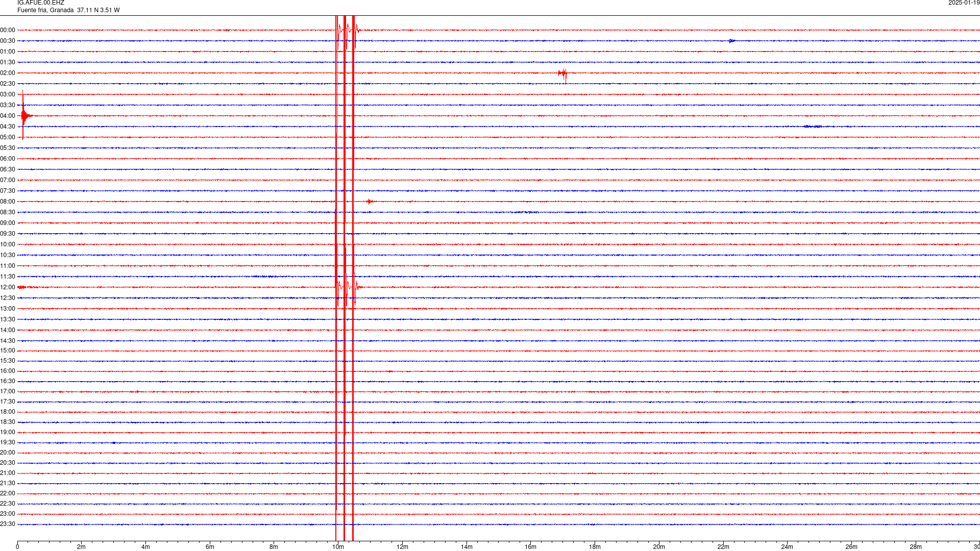Select the 14:30 time row label

(x=8, y=341)
